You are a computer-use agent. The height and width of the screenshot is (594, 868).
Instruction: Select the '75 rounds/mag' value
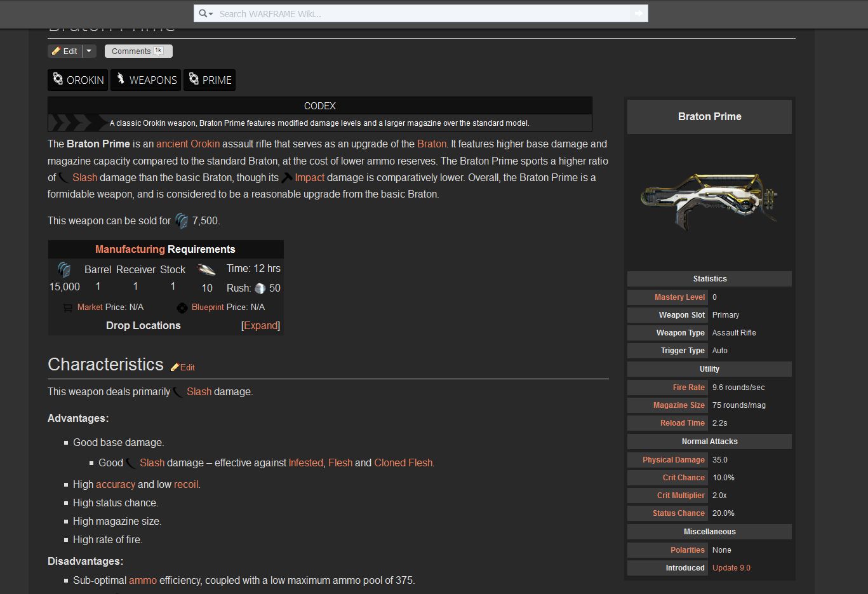tap(739, 405)
